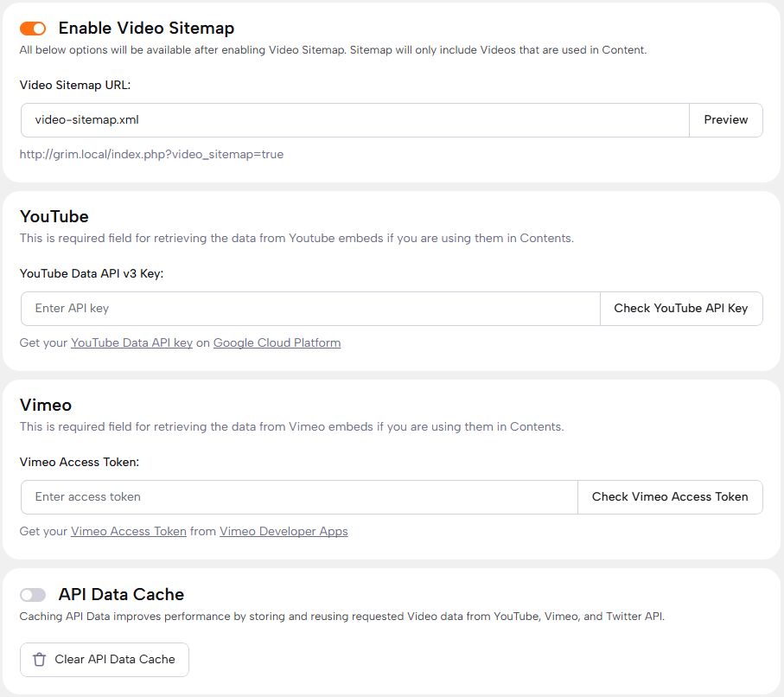Click Check YouTube API Key button
The width and height of the screenshot is (784, 697).
click(x=680, y=309)
